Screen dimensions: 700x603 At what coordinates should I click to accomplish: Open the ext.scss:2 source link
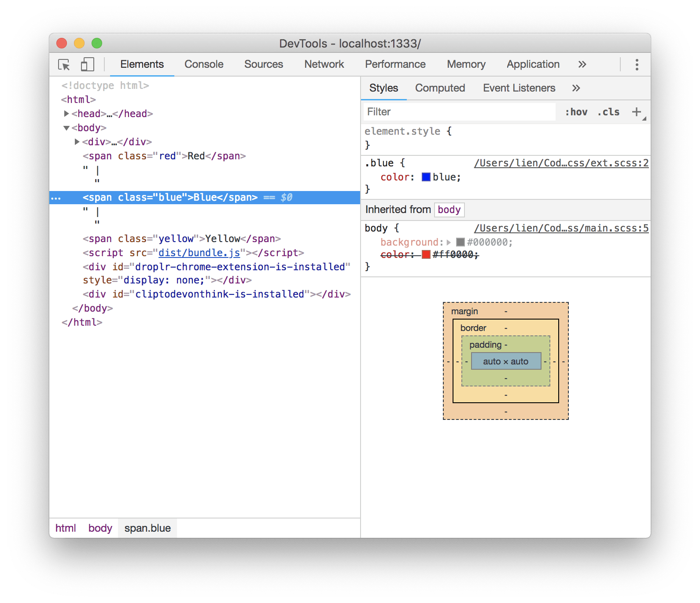tap(561, 163)
